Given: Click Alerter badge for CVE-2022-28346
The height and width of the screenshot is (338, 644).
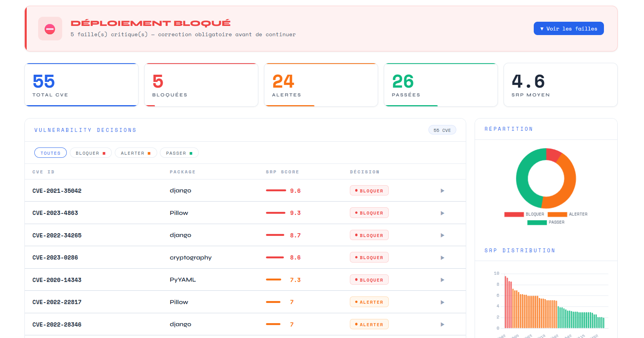Looking at the screenshot, I should pos(369,324).
